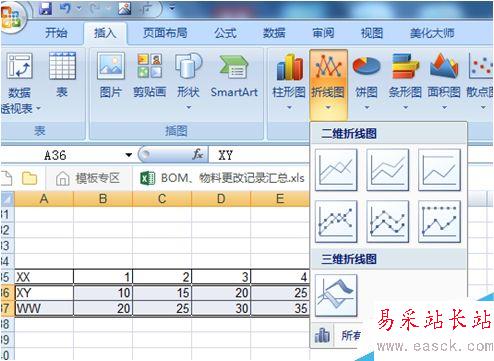Select column D header

click(x=221, y=199)
